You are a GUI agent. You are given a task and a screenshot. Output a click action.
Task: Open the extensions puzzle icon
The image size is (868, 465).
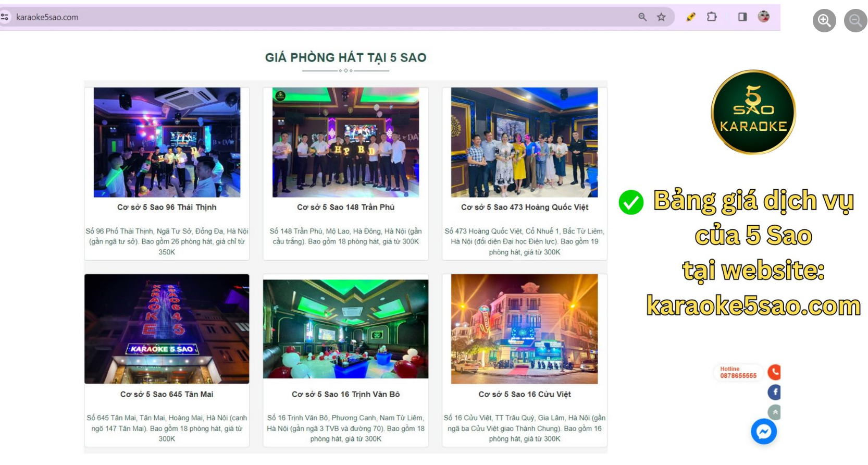tap(712, 17)
